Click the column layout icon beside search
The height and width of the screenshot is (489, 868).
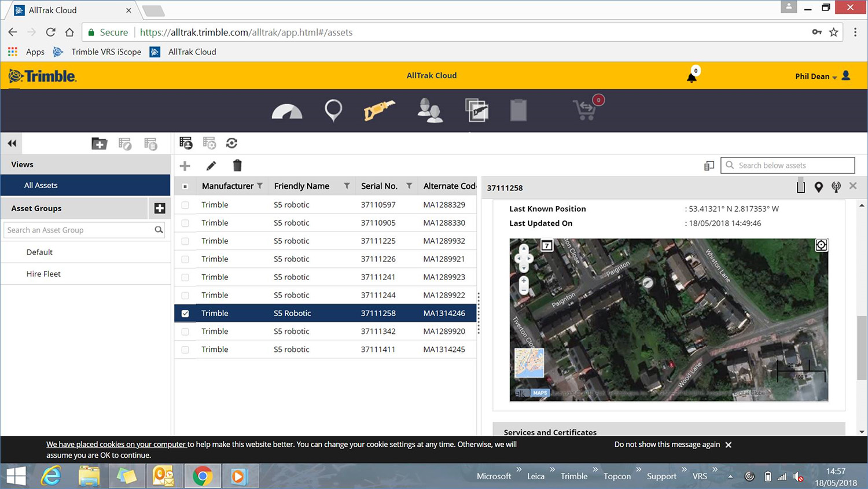point(709,166)
